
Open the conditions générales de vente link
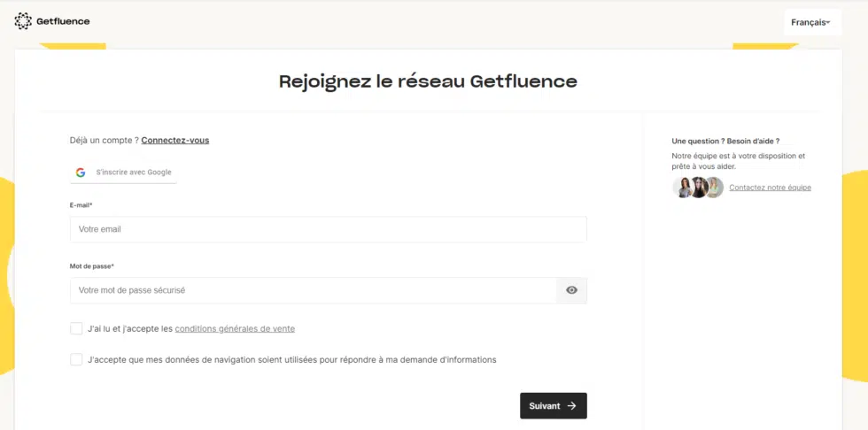(235, 329)
